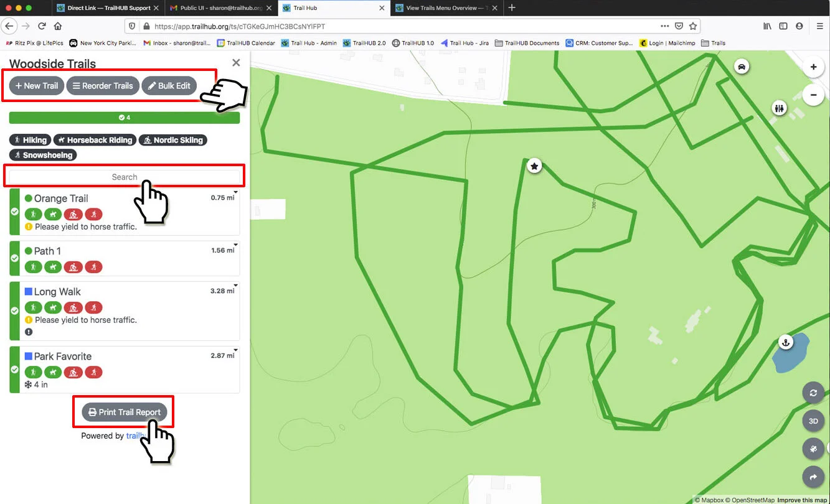Viewport: 830px width, 504px height.
Task: Open the TrailHUB Documents bookmarks folder
Action: (x=527, y=43)
